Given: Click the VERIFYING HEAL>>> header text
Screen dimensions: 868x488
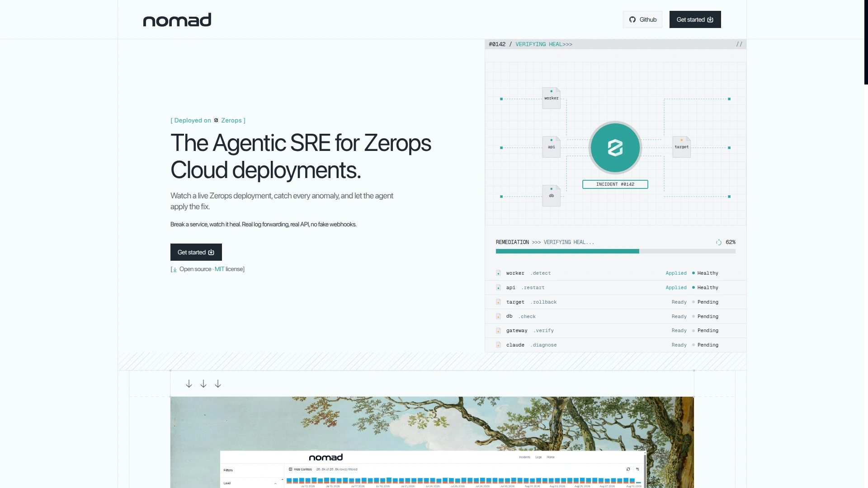Looking at the screenshot, I should point(544,44).
